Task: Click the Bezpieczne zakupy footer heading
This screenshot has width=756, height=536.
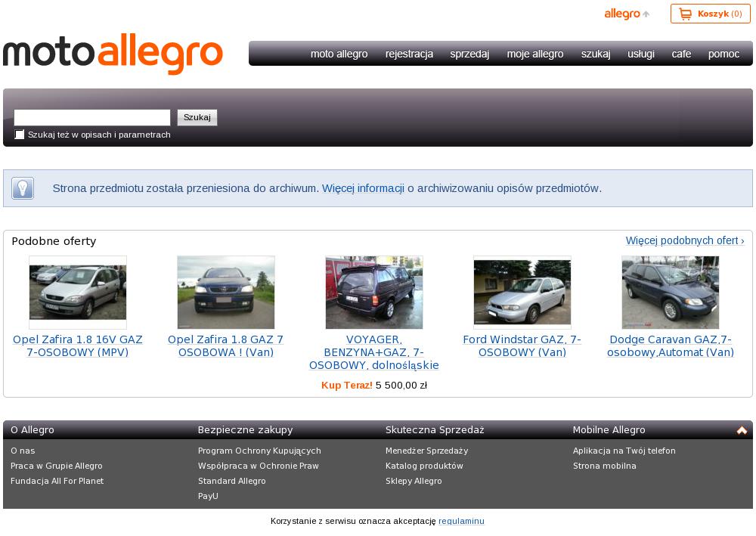Action: pos(246,430)
